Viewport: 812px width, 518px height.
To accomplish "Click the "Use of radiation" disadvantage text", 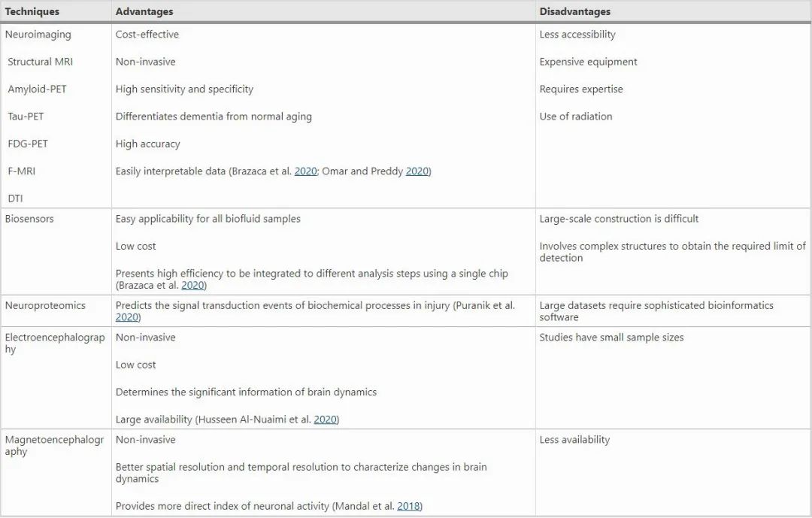I will click(576, 117).
